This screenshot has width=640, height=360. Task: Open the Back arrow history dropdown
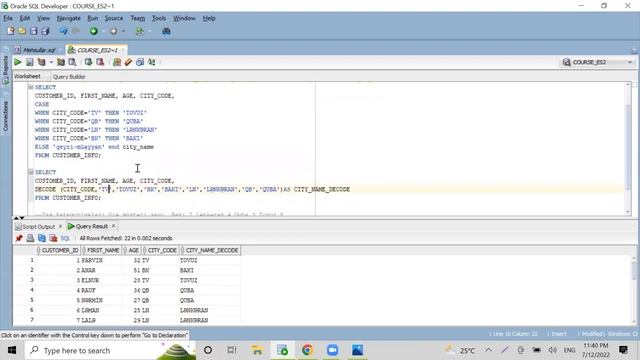coord(104,31)
